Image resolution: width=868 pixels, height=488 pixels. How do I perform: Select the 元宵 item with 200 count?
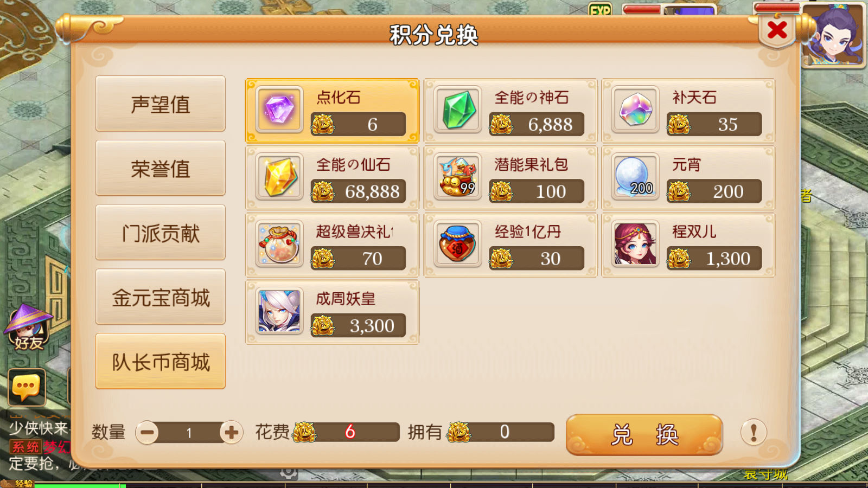tap(635, 177)
